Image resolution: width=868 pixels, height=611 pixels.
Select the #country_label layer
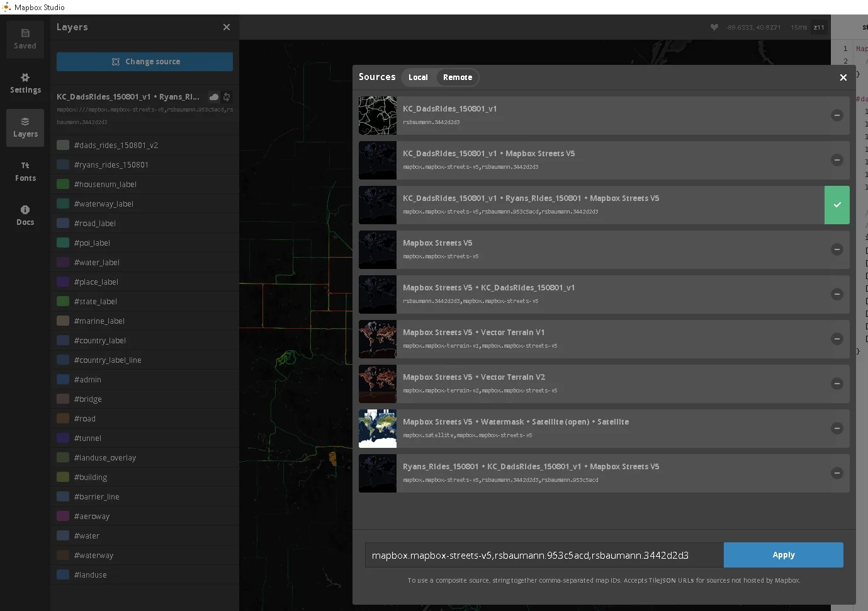(145, 340)
